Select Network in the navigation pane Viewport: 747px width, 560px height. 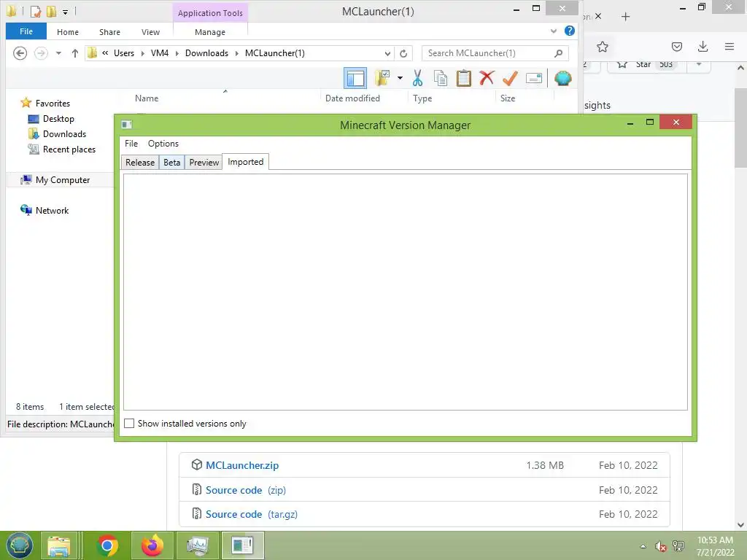52,211
